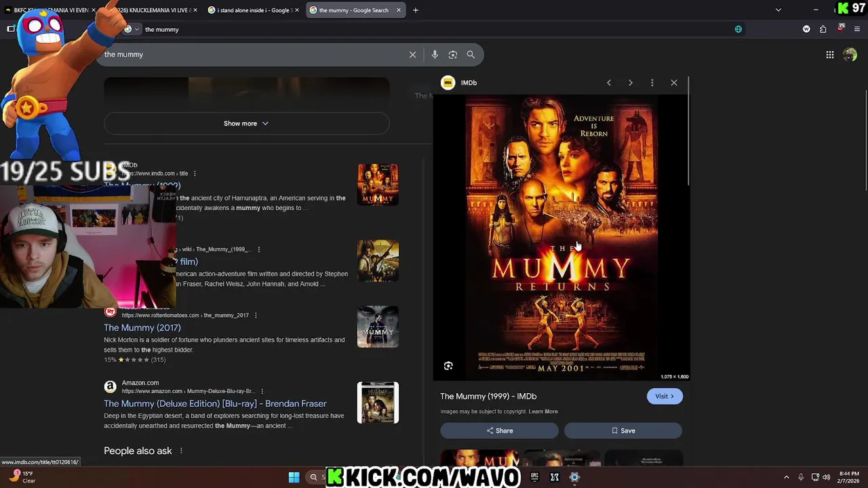Search this image with Lens icon

(x=448, y=366)
